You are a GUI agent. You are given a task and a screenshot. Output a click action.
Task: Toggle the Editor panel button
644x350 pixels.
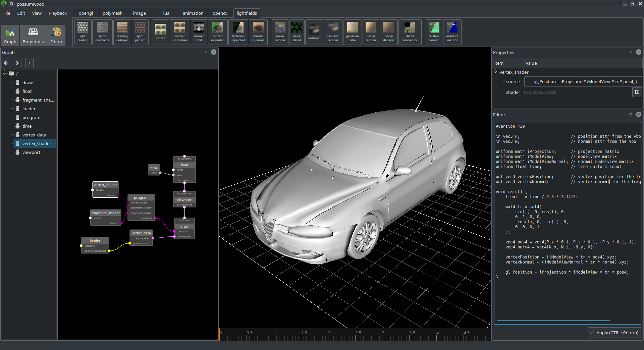click(x=56, y=35)
